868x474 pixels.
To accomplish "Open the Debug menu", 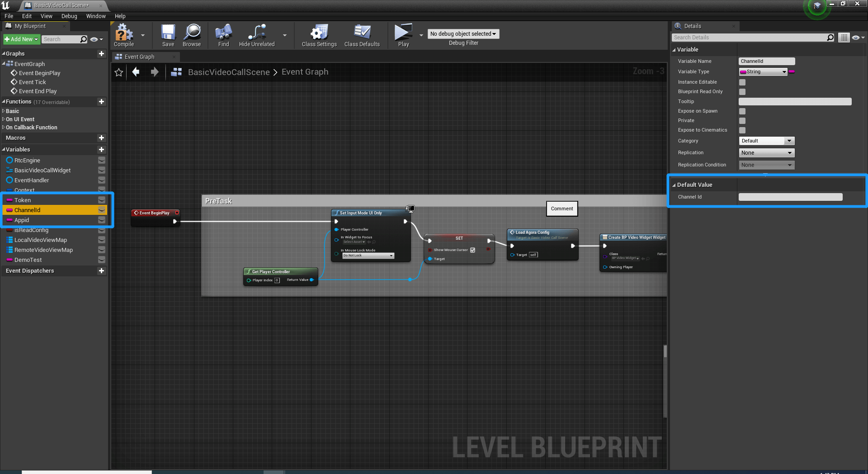I will click(x=69, y=16).
